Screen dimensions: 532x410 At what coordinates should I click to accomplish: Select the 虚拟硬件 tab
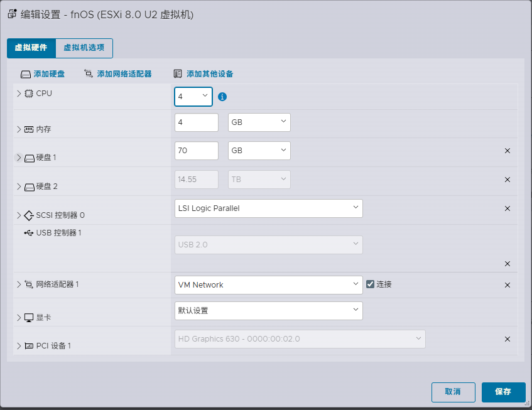click(31, 48)
